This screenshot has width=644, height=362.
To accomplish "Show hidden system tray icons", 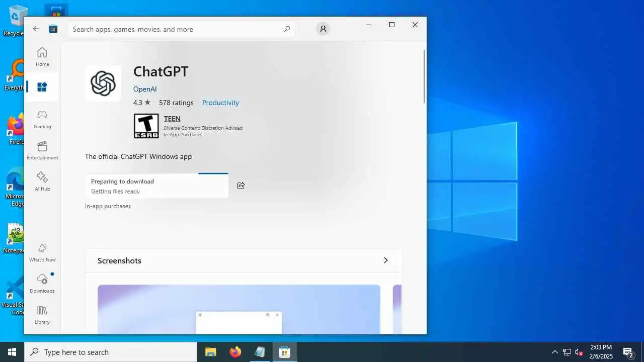I will pos(554,352).
